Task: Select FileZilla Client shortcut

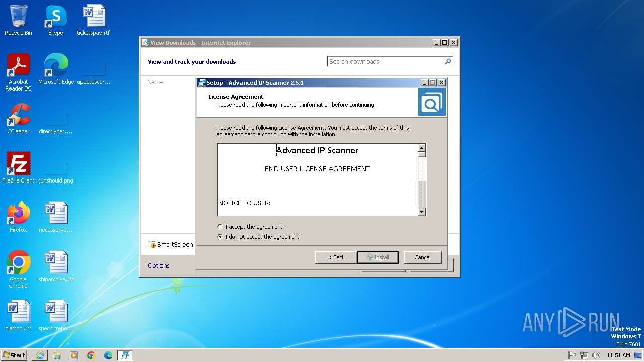Action: pos(18,168)
